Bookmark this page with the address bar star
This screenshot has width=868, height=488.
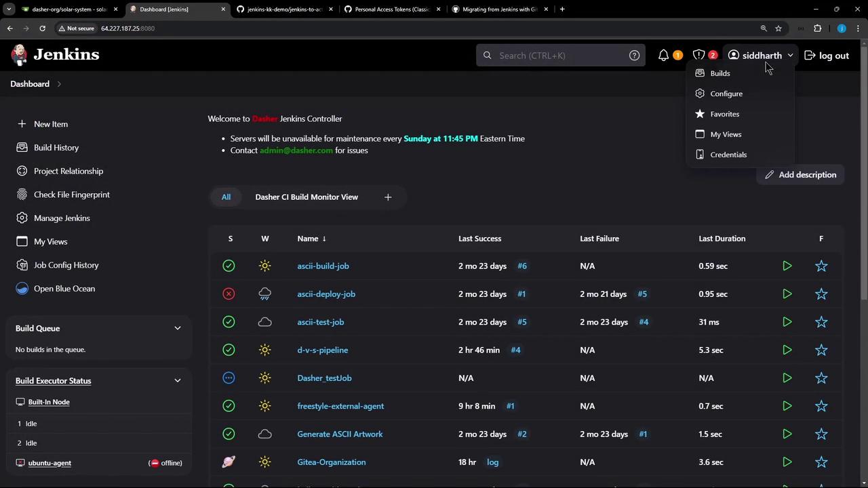tap(778, 28)
